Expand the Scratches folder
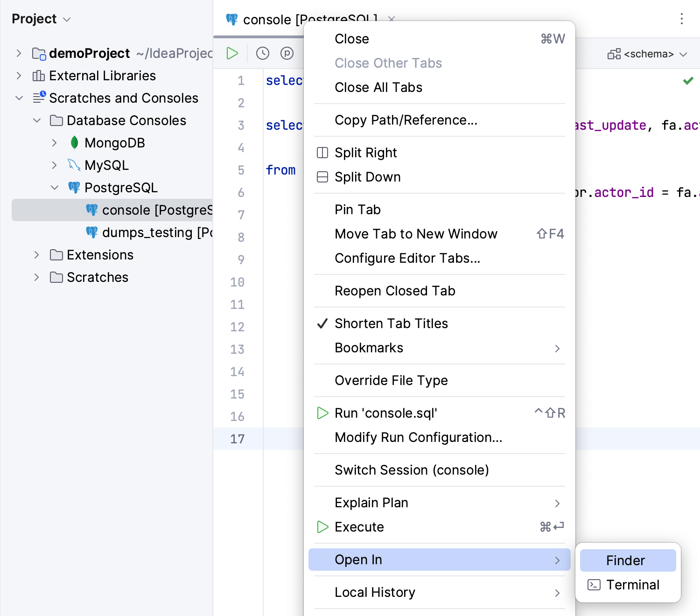The width and height of the screenshot is (700, 616). coord(37,277)
